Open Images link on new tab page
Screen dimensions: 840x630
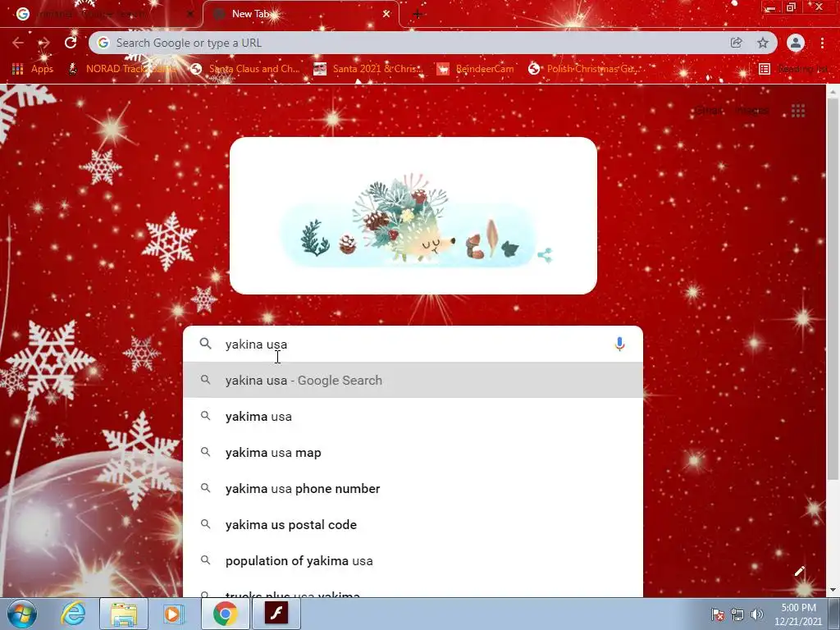[x=753, y=111]
